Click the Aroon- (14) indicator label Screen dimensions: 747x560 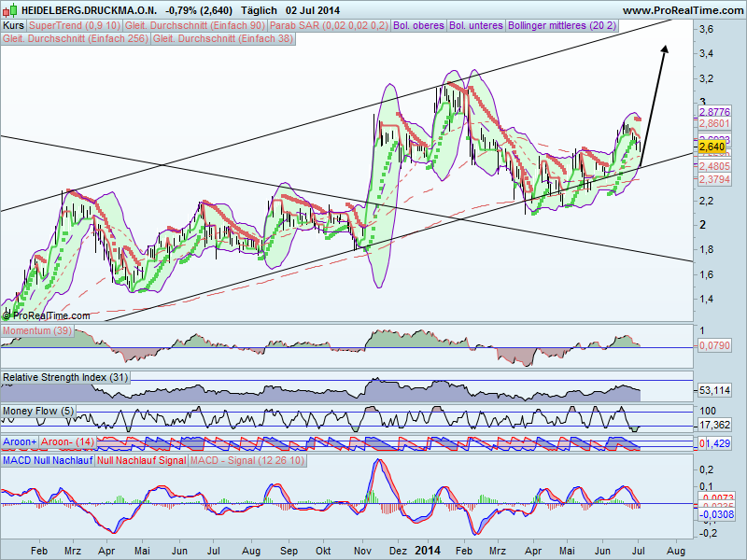67,441
